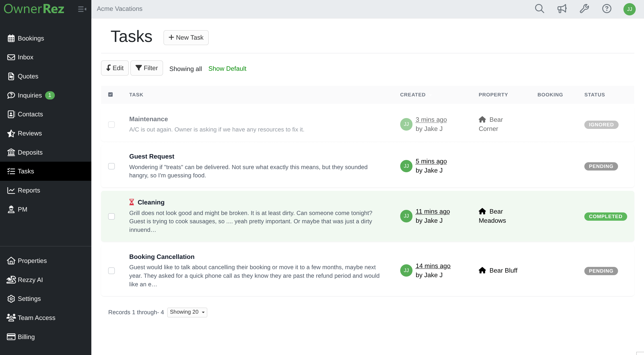The image size is (644, 355).
Task: Click the Inquiries badge showing 1
Action: [x=50, y=95]
